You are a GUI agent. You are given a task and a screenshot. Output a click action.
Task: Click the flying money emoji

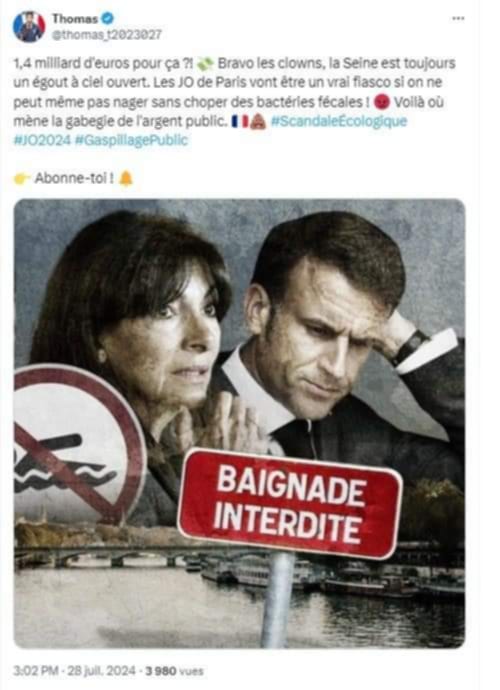(x=205, y=64)
